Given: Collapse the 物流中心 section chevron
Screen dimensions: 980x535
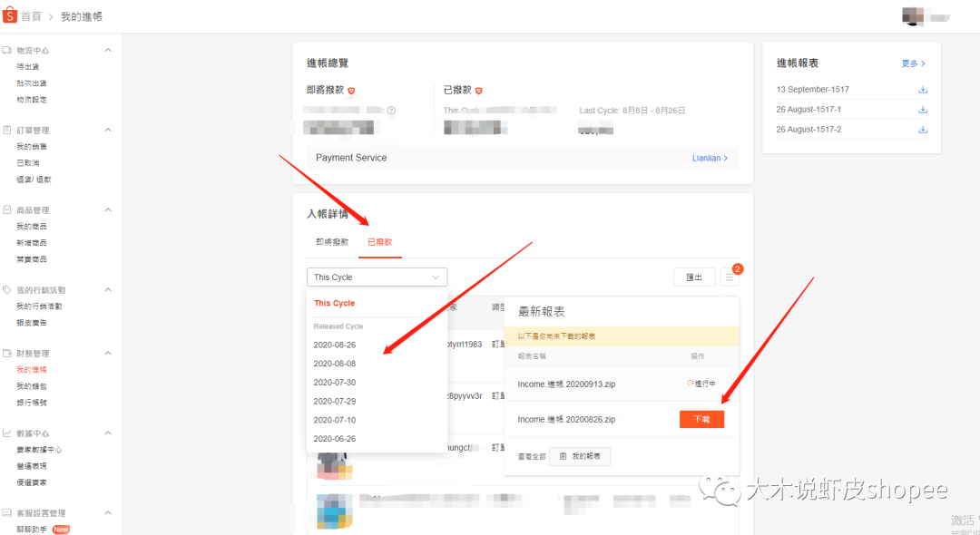Looking at the screenshot, I should 108,50.
